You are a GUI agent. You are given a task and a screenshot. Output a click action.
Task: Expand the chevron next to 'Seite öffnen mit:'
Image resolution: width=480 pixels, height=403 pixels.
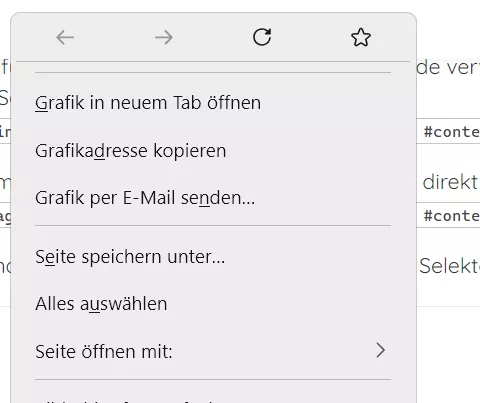coord(381,350)
